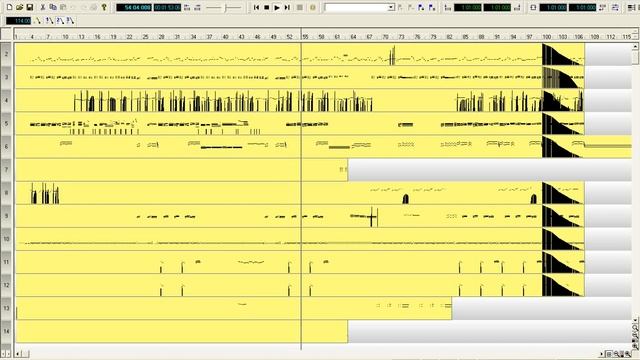Click the vertical scrollbar up arrow
The height and width of the screenshot is (360, 640).
[635, 47]
